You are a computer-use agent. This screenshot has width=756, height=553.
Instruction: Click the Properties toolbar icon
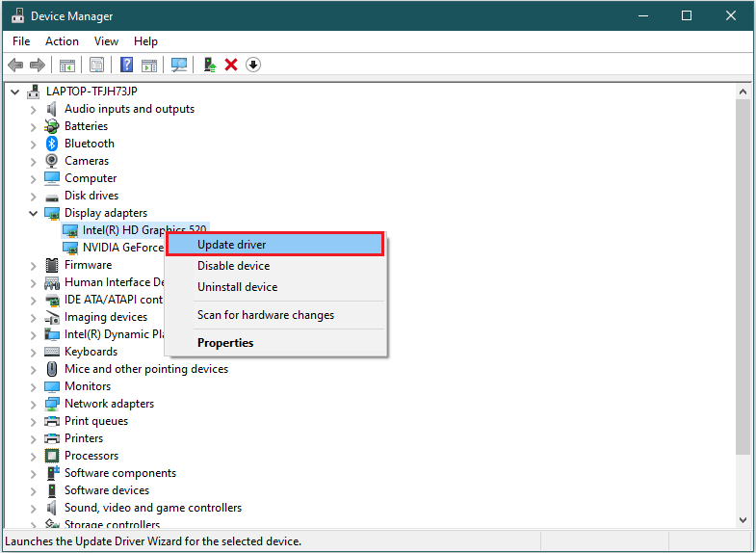[x=97, y=65]
